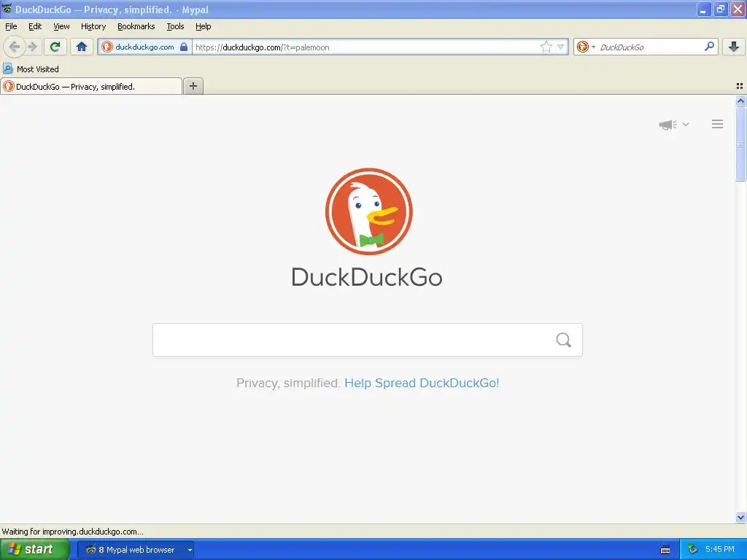The width and height of the screenshot is (747, 560).
Task: Open the Edit menu
Action: [x=35, y=26]
